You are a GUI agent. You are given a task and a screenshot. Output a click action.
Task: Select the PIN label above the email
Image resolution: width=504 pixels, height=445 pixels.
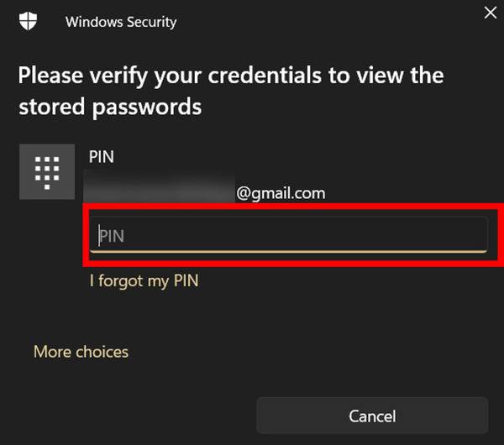(x=101, y=157)
